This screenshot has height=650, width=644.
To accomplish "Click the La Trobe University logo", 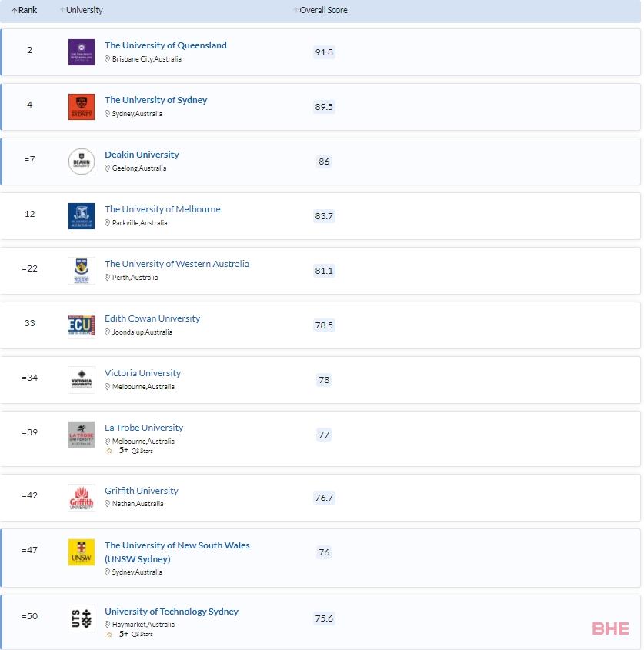I will click(82, 435).
